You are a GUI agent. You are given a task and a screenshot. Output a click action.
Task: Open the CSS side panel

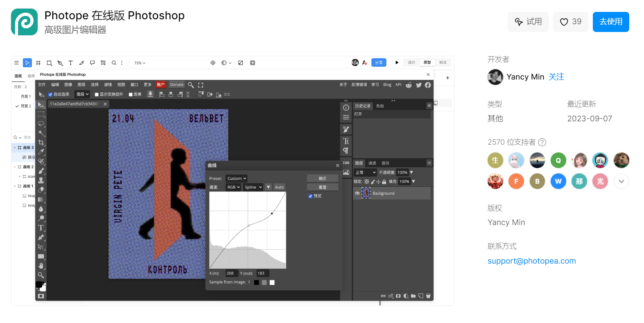(346, 163)
